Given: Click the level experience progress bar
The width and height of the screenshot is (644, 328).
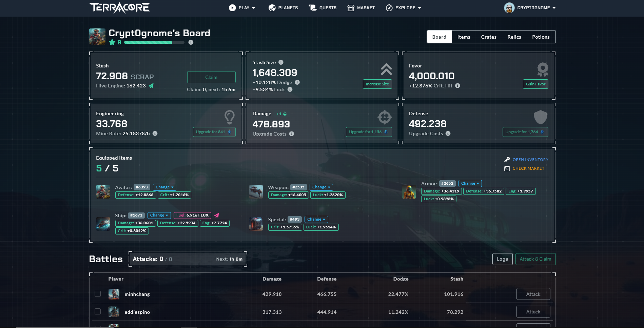Looking at the screenshot, I should [x=154, y=42].
